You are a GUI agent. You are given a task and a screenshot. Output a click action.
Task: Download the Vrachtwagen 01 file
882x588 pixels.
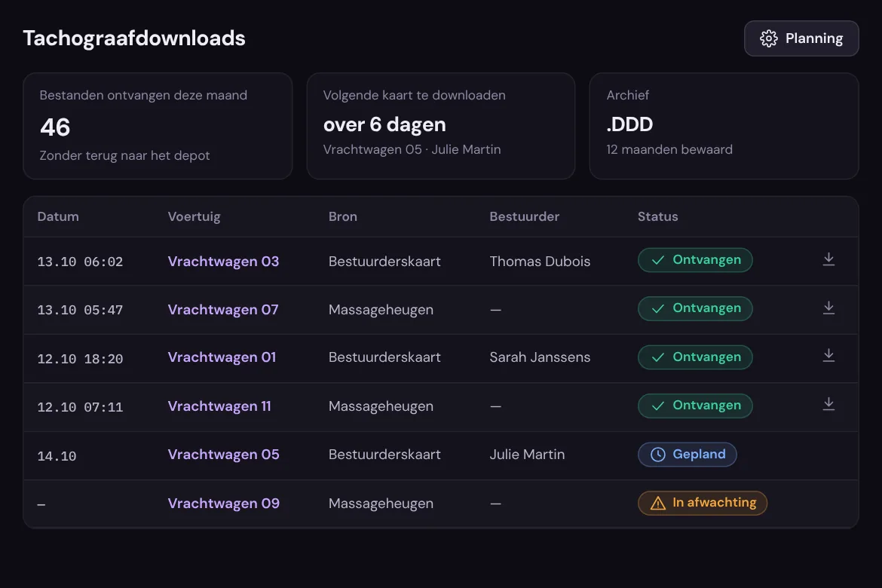tap(828, 356)
